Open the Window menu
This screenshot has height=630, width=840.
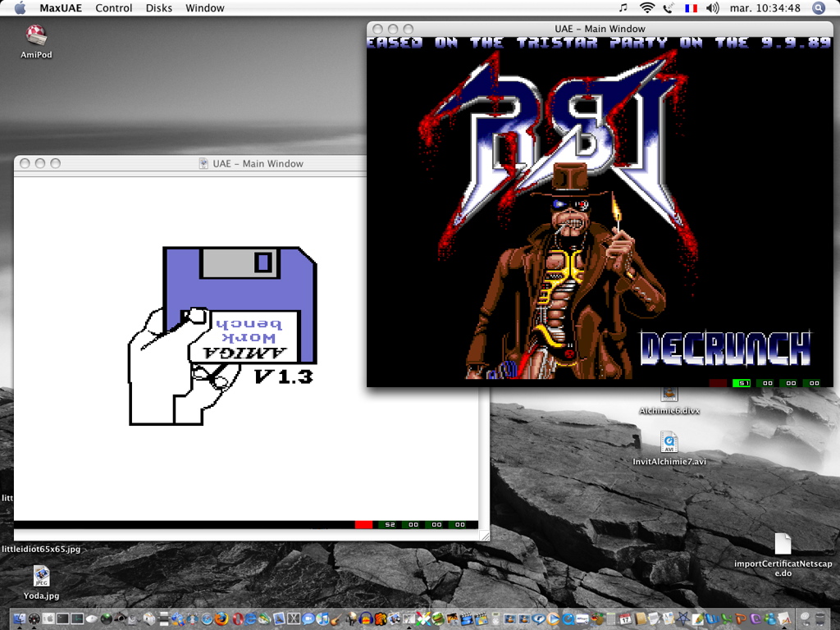click(204, 8)
